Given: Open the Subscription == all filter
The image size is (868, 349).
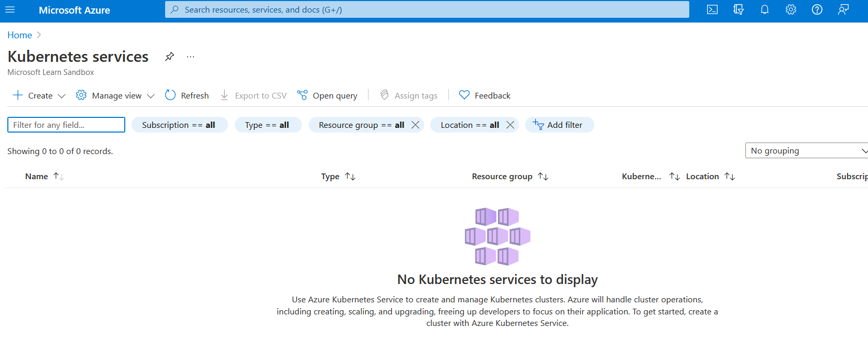Looking at the screenshot, I should 179,125.
